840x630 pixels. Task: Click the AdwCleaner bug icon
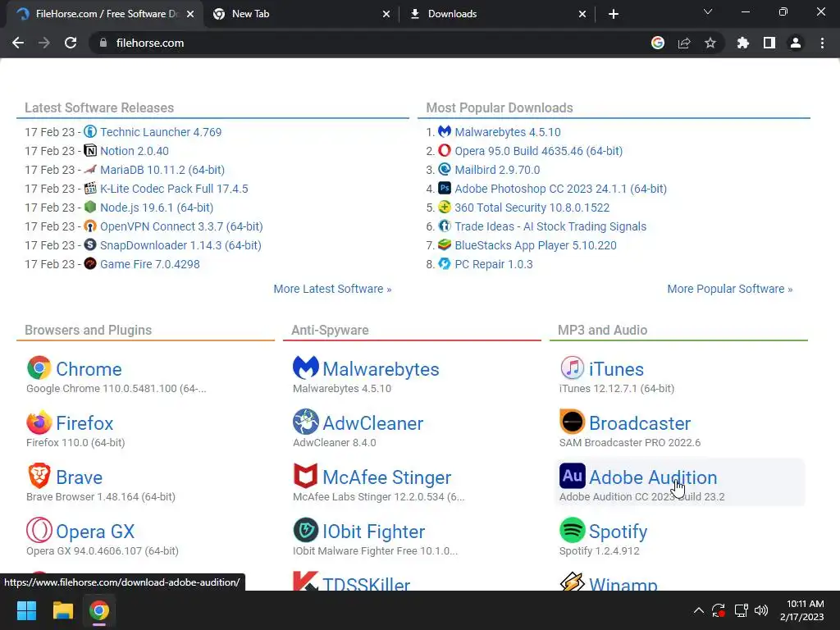306,422
